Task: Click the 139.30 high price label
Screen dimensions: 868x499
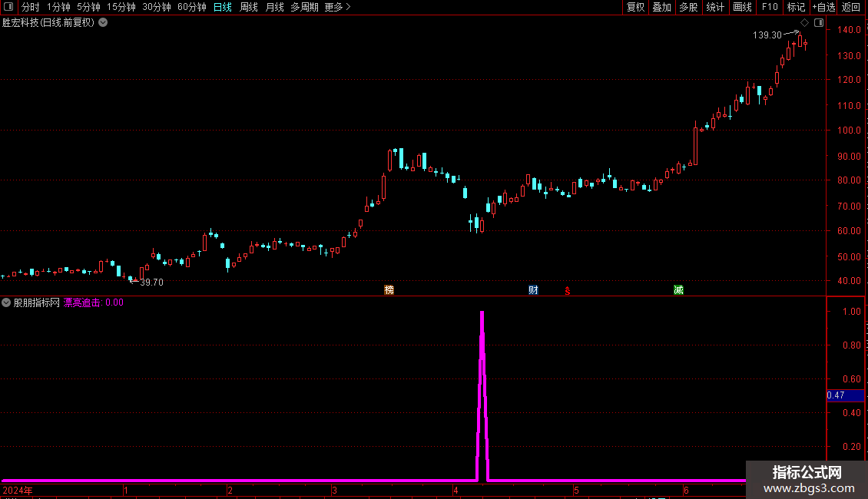Action: [x=767, y=35]
